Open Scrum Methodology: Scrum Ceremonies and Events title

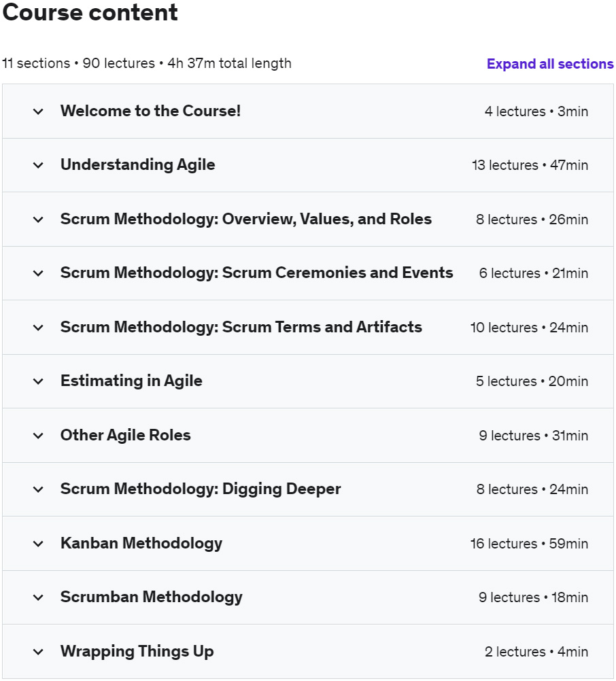point(257,273)
